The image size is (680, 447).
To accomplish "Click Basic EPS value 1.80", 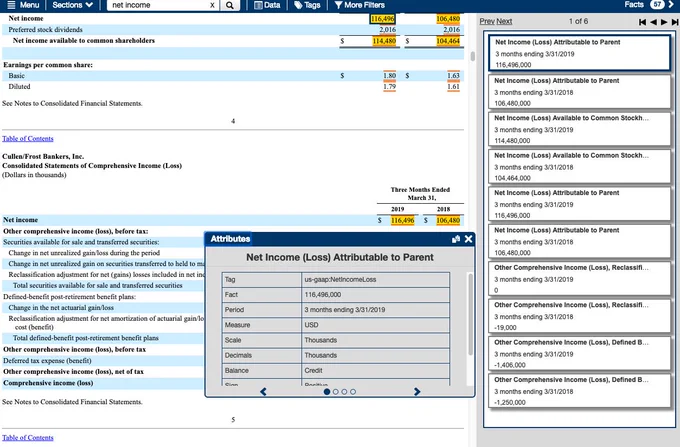I will (389, 75).
